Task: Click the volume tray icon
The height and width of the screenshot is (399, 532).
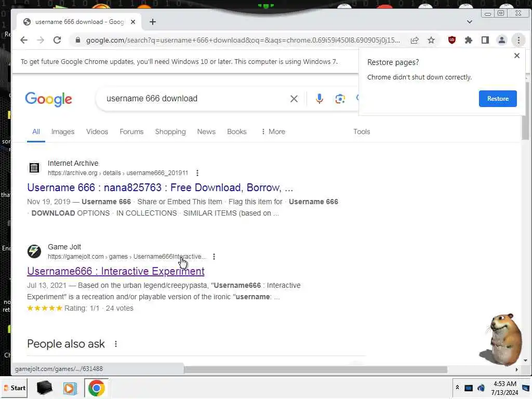Action: (481, 388)
